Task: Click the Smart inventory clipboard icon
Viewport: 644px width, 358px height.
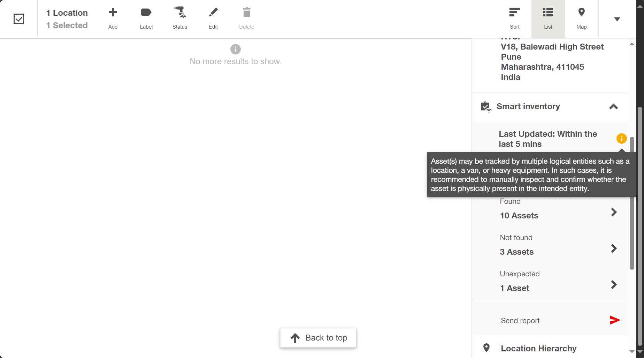Action: 486,107
